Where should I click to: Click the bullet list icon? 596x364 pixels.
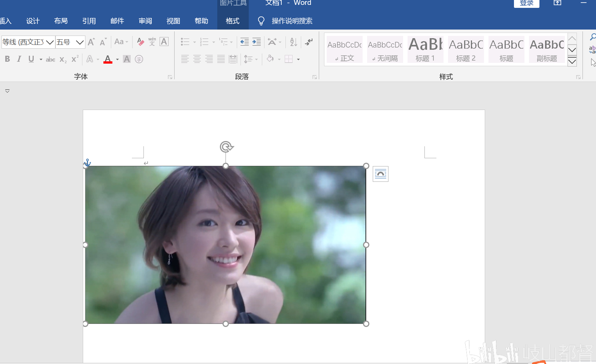click(x=185, y=42)
